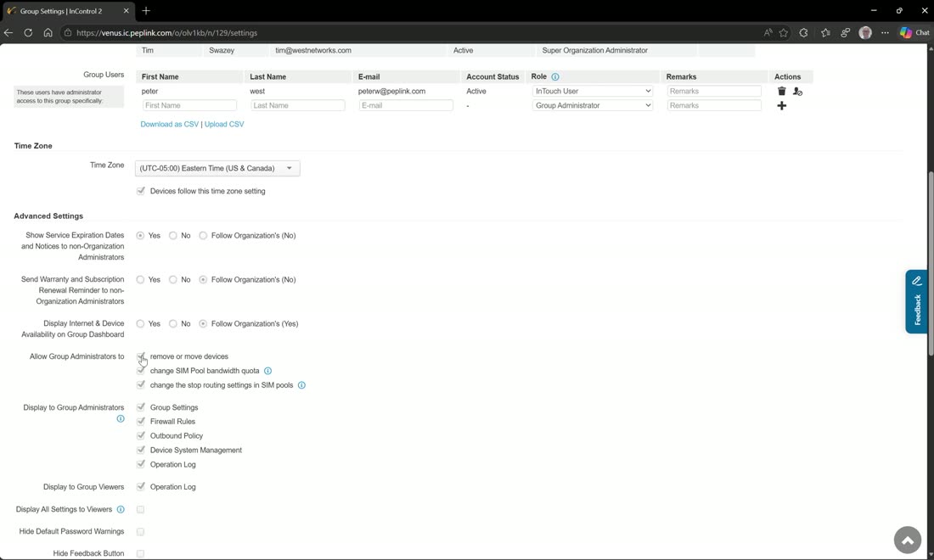Screen dimensions: 934x560
Task: Open the info icon beside the Role header
Action: (x=555, y=76)
